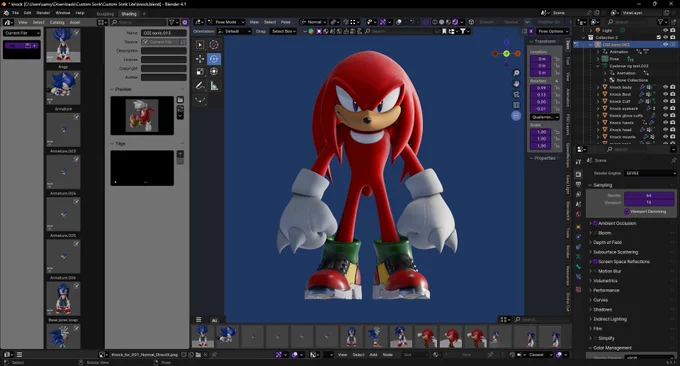680x366 pixels.
Task: Select the Move tool in viewport toolbar
Action: tap(200, 59)
